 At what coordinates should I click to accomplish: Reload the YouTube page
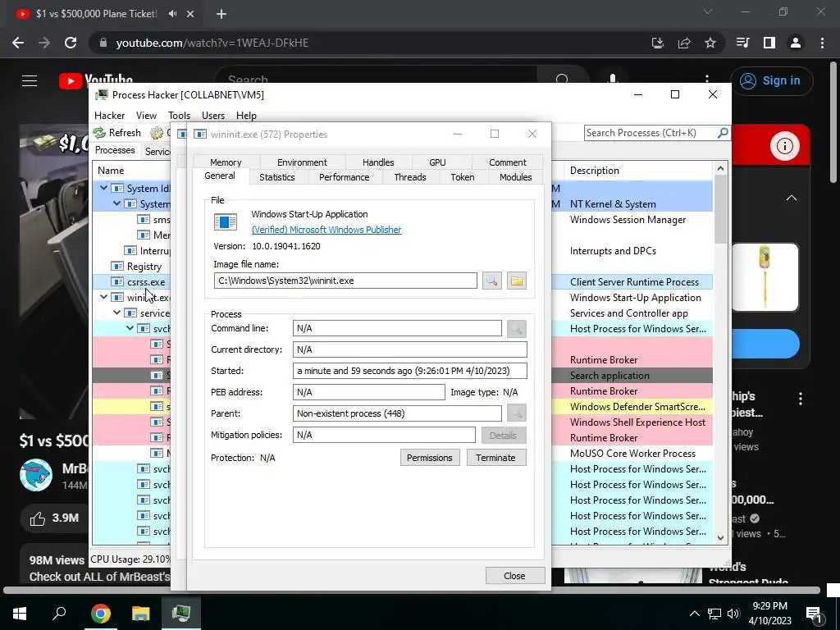(71, 43)
